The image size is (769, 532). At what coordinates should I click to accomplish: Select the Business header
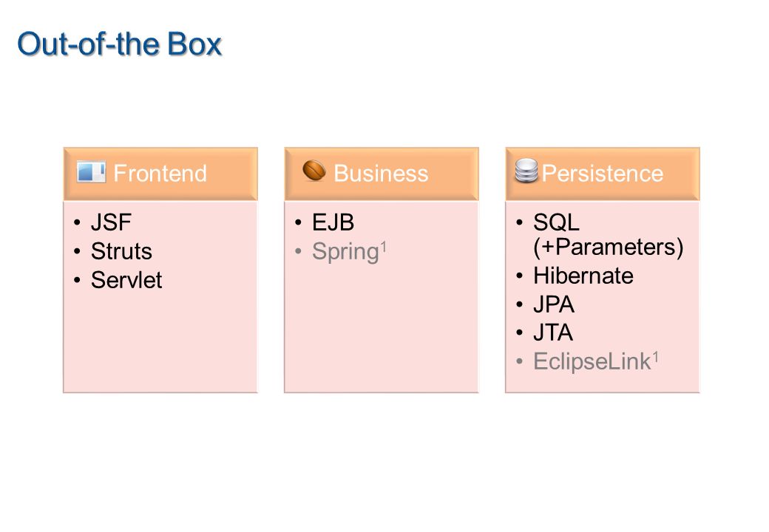coord(381,174)
